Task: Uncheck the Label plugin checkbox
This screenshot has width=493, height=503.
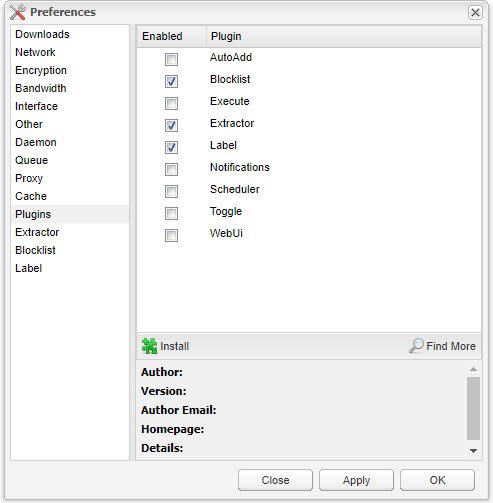Action: point(171,147)
